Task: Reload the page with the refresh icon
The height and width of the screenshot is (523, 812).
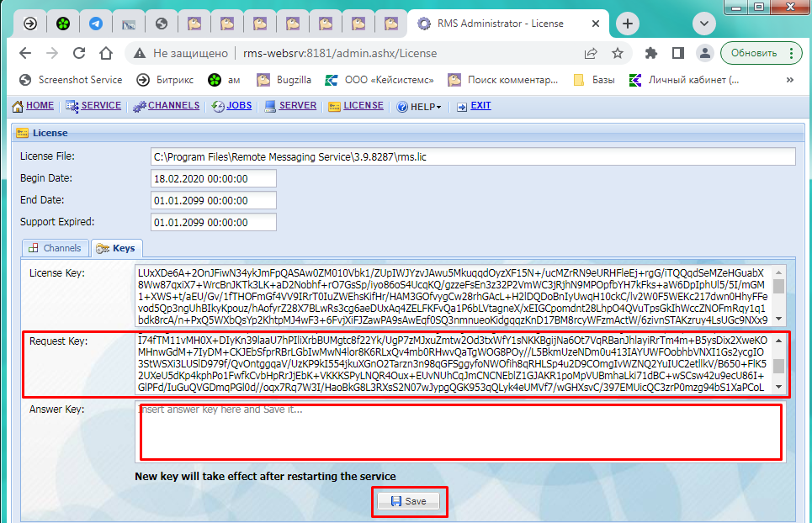Action: click(79, 53)
